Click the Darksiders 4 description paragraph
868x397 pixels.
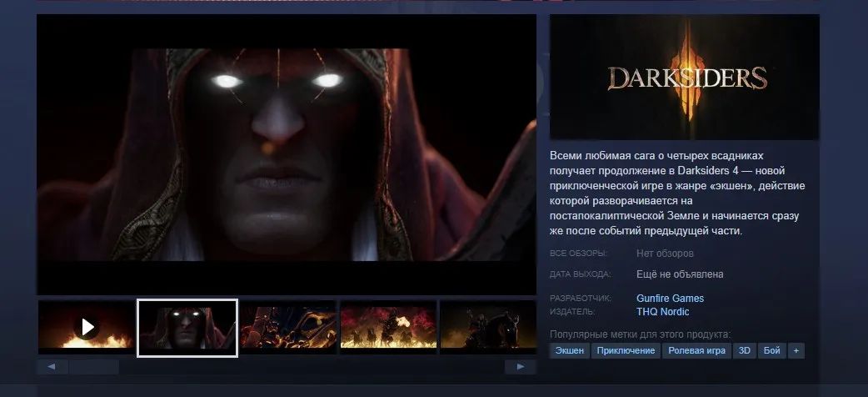[x=677, y=193]
